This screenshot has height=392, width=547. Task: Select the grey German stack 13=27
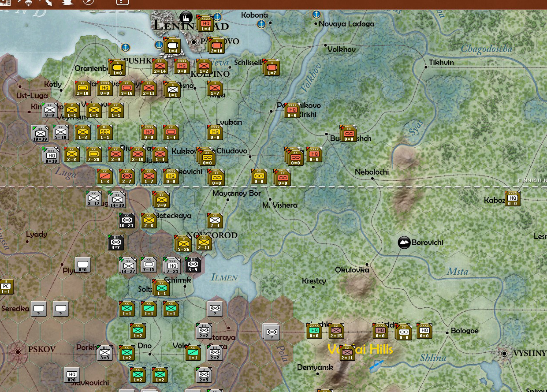coord(128,266)
